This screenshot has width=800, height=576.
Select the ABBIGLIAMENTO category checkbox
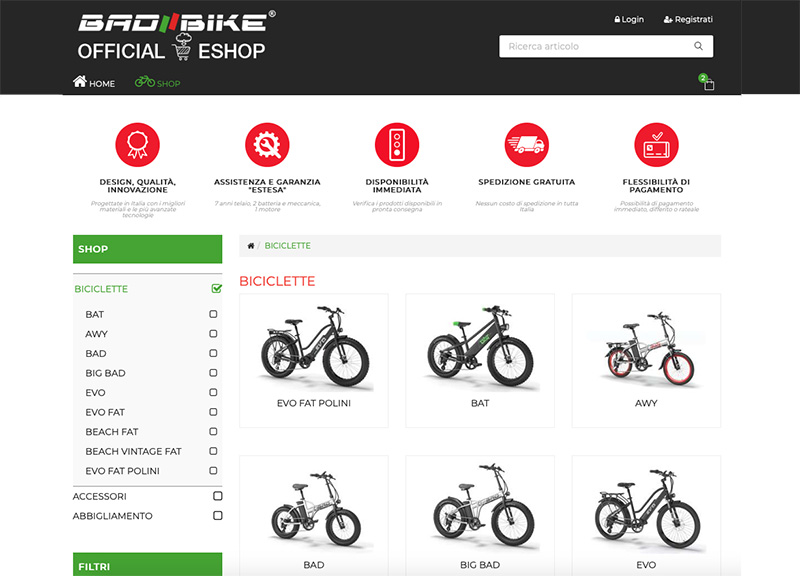217,516
